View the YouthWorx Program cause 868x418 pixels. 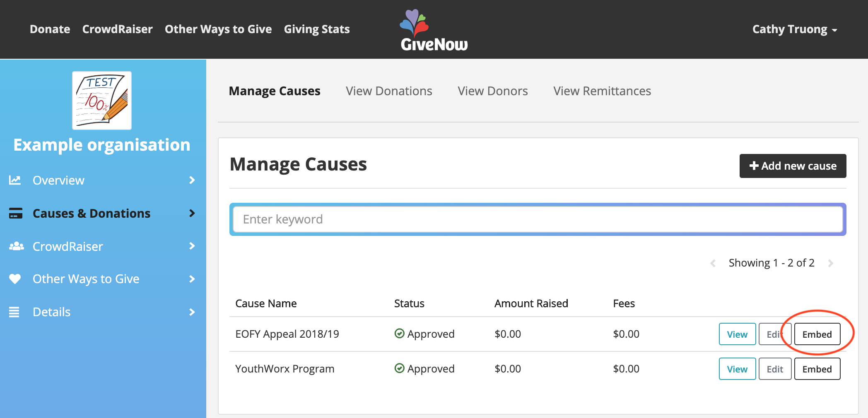click(737, 369)
